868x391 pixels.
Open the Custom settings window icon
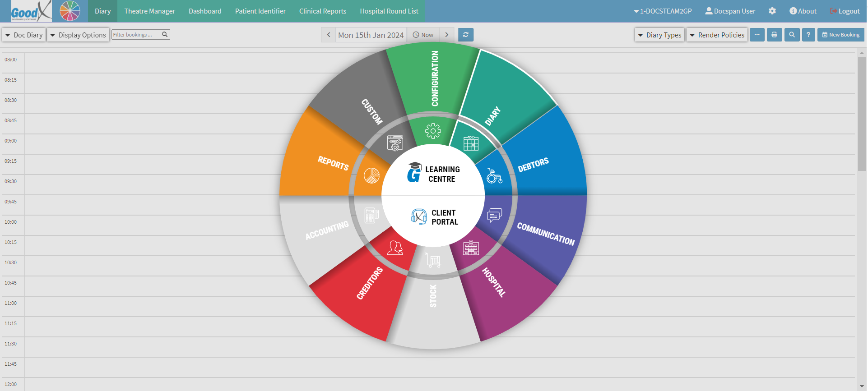(x=395, y=143)
